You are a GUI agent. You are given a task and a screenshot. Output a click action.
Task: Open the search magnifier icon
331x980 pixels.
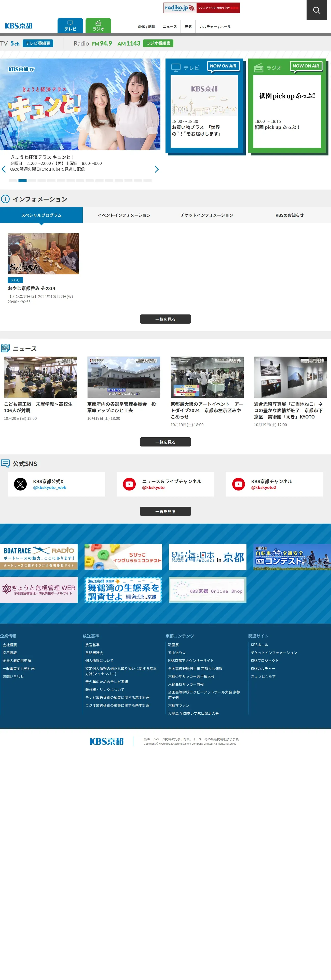[x=316, y=10]
